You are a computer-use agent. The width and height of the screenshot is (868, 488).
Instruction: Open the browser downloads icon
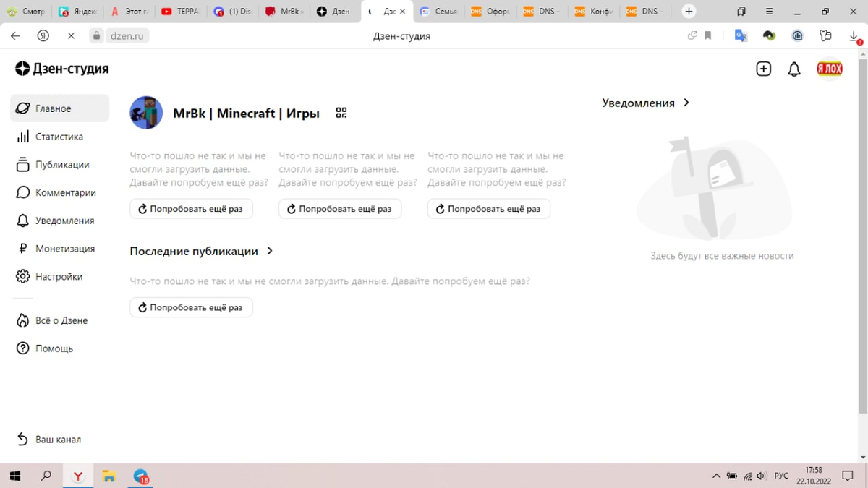(854, 35)
